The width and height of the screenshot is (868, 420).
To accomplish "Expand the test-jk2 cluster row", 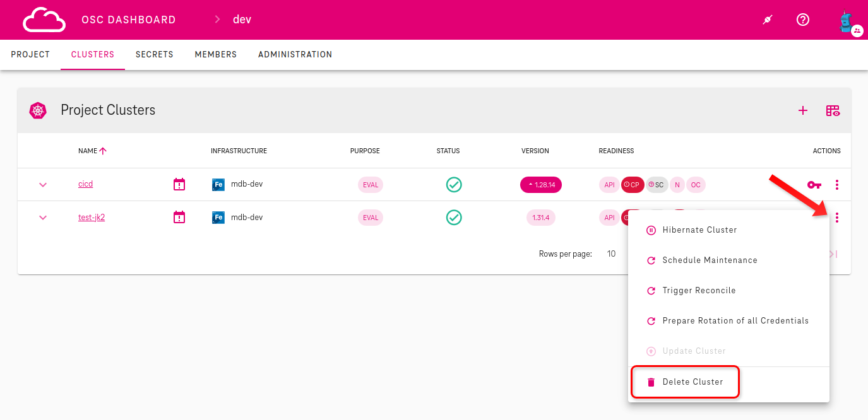I will point(43,218).
